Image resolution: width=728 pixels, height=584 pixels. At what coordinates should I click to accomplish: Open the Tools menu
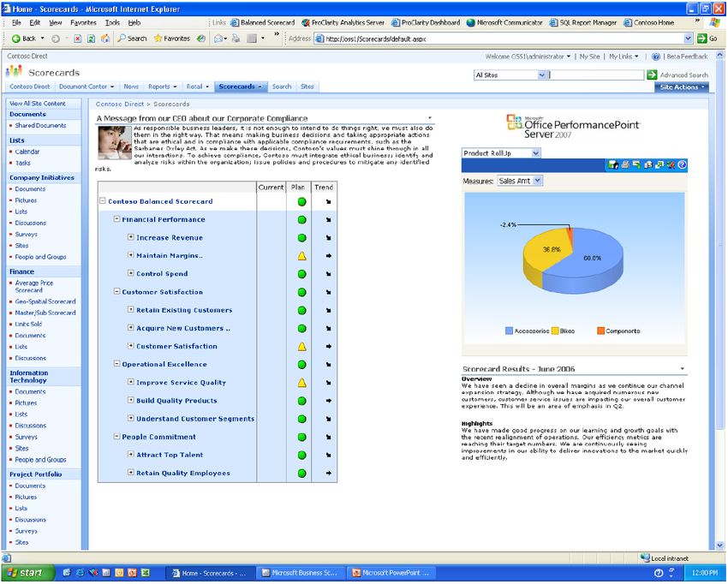click(112, 22)
